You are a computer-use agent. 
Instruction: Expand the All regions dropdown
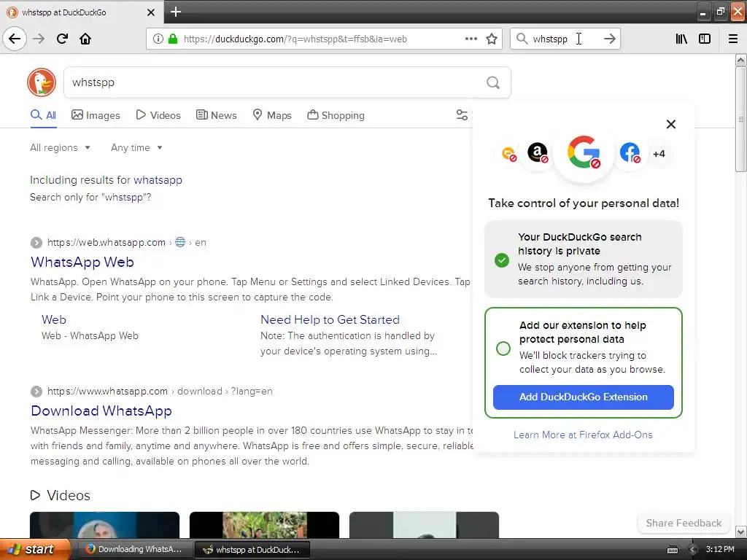[x=60, y=147]
